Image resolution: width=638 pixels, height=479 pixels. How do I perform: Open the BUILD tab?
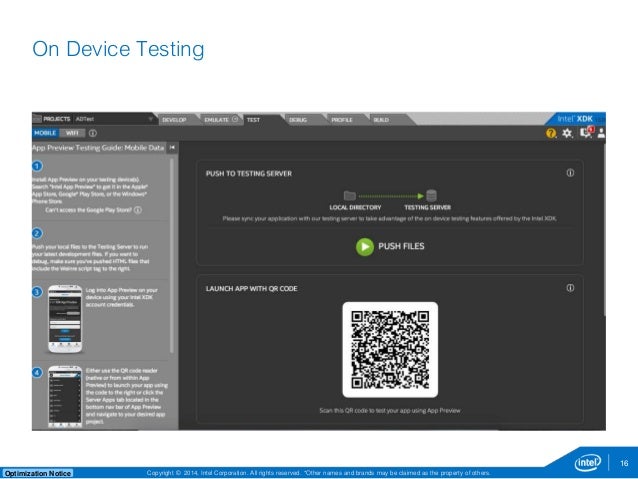(x=381, y=120)
